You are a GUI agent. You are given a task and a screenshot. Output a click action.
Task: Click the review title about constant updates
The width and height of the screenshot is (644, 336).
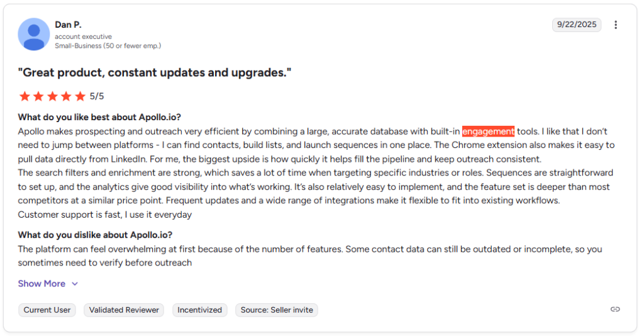[155, 72]
